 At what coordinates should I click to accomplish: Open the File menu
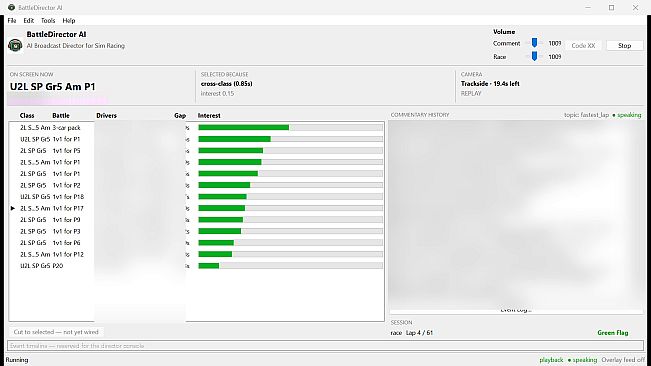click(x=12, y=20)
